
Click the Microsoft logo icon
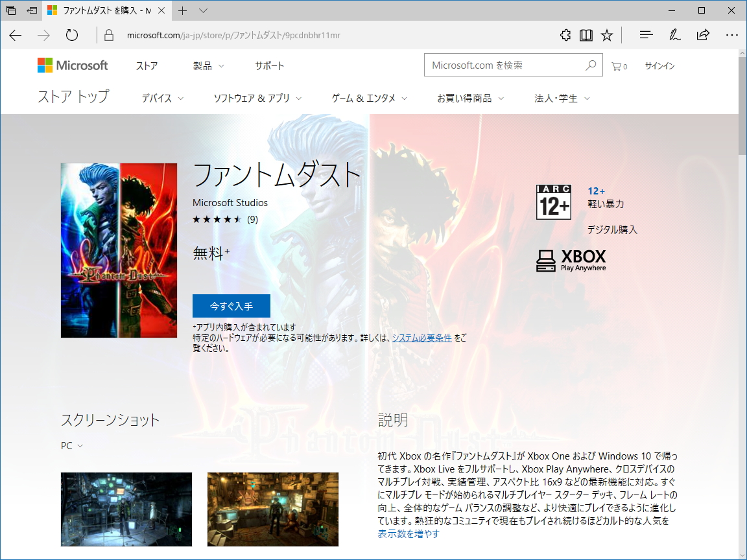click(x=45, y=65)
